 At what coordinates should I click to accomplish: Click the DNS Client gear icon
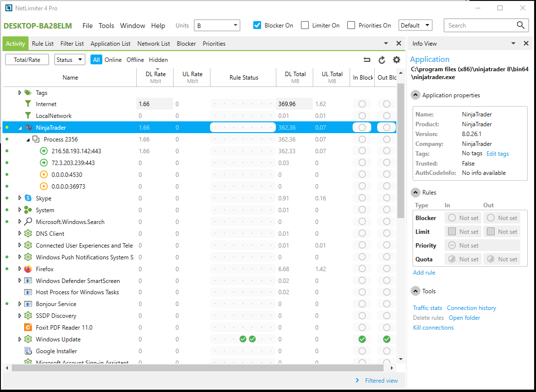click(x=28, y=233)
